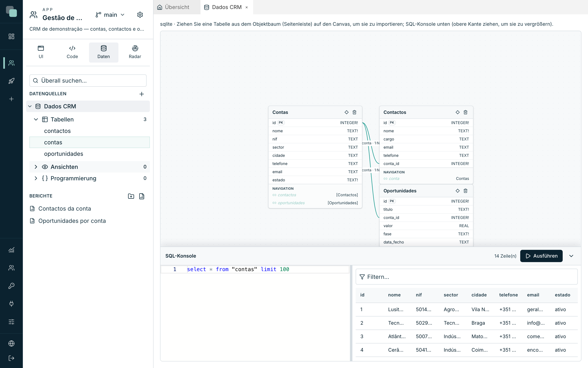
Task: Focus the Oportunidades table card target icon
Action: [x=458, y=191]
